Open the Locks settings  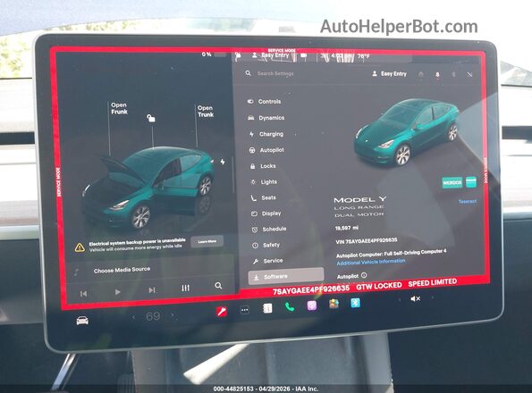(x=263, y=166)
